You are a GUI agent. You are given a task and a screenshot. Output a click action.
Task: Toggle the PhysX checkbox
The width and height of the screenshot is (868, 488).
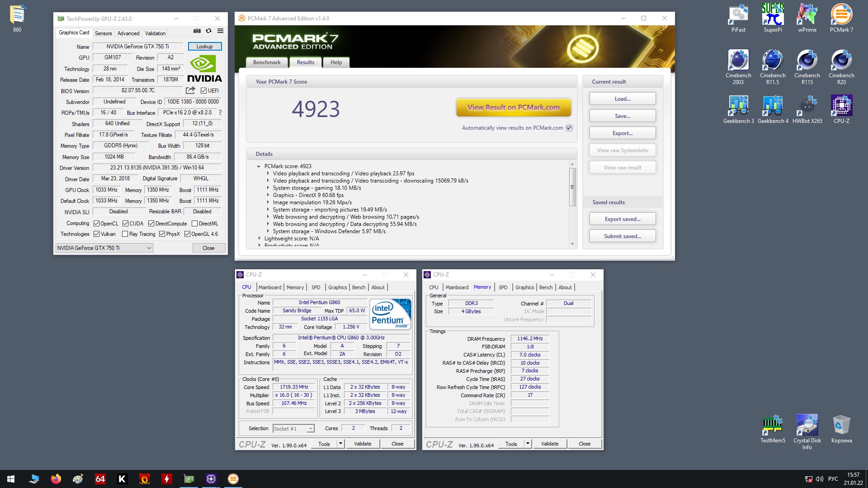tap(162, 234)
